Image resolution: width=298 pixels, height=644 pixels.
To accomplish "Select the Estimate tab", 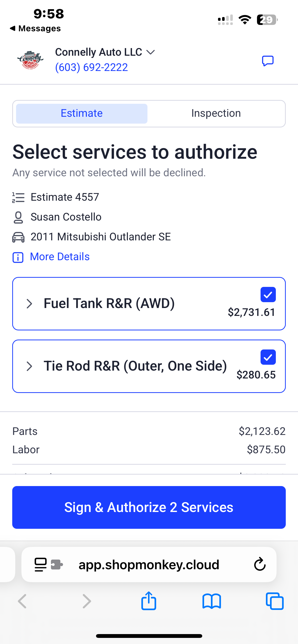I will [x=82, y=113].
